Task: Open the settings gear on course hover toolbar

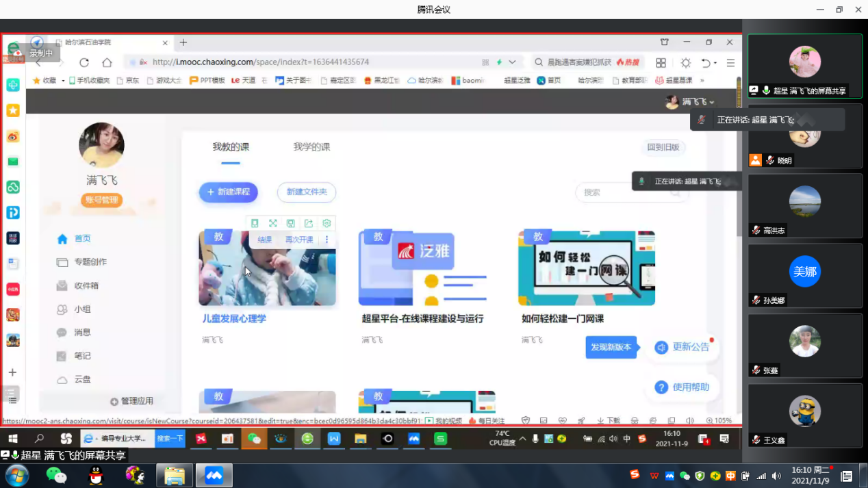Action: pyautogui.click(x=327, y=224)
